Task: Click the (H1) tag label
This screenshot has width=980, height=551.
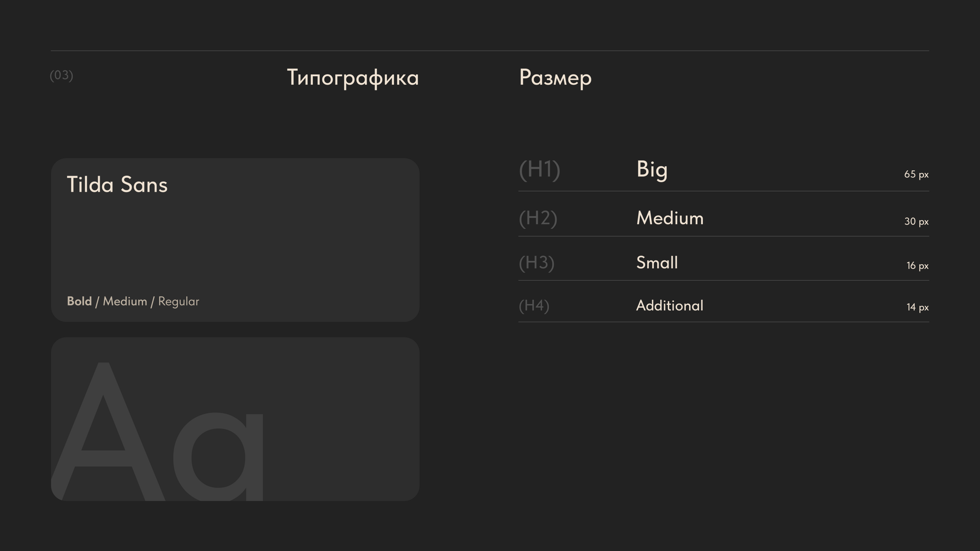Action: 539,169
